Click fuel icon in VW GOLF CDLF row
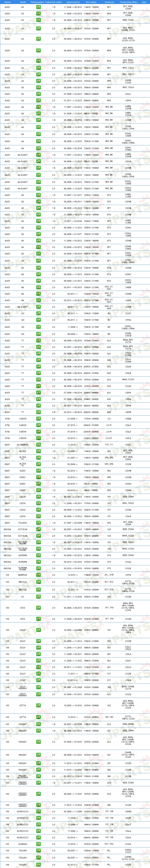This screenshot has width=150, height=868. [39, 661]
